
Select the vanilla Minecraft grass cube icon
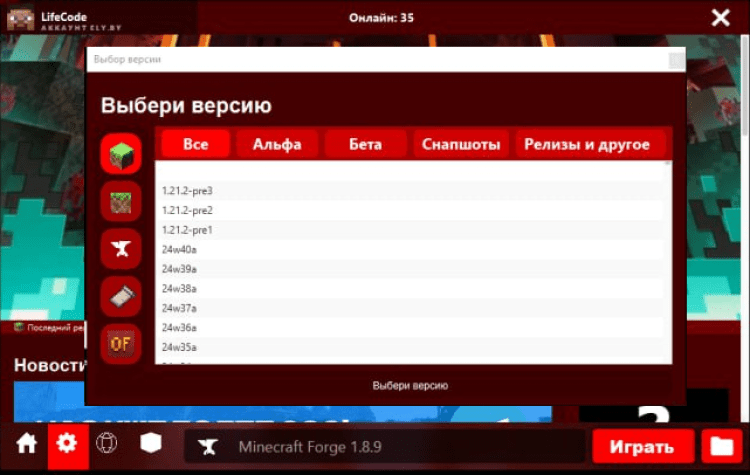pyautogui.click(x=120, y=154)
